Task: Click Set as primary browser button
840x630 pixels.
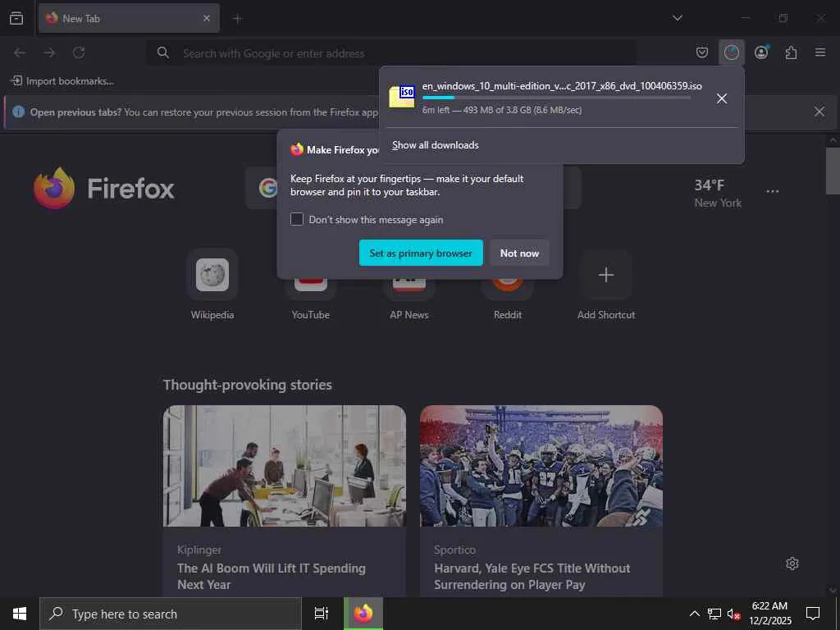Action: point(421,253)
